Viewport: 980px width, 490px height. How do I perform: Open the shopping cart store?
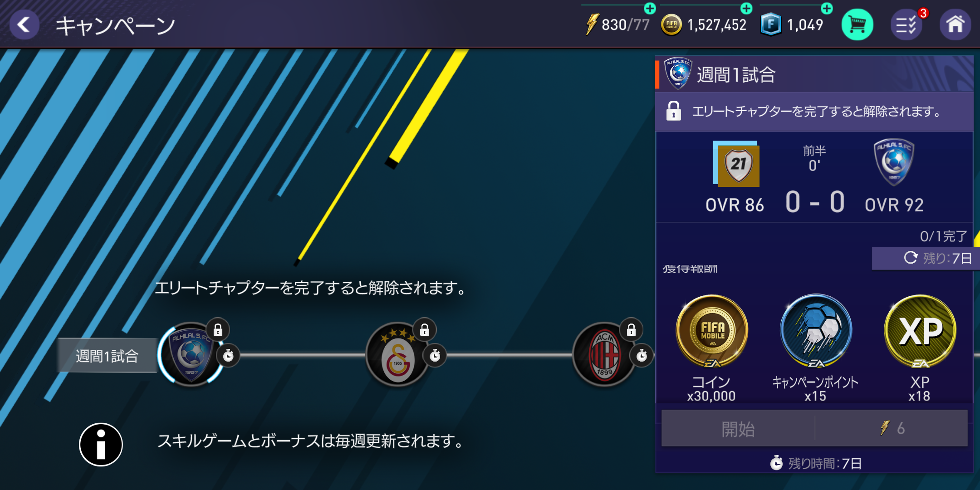point(857,24)
